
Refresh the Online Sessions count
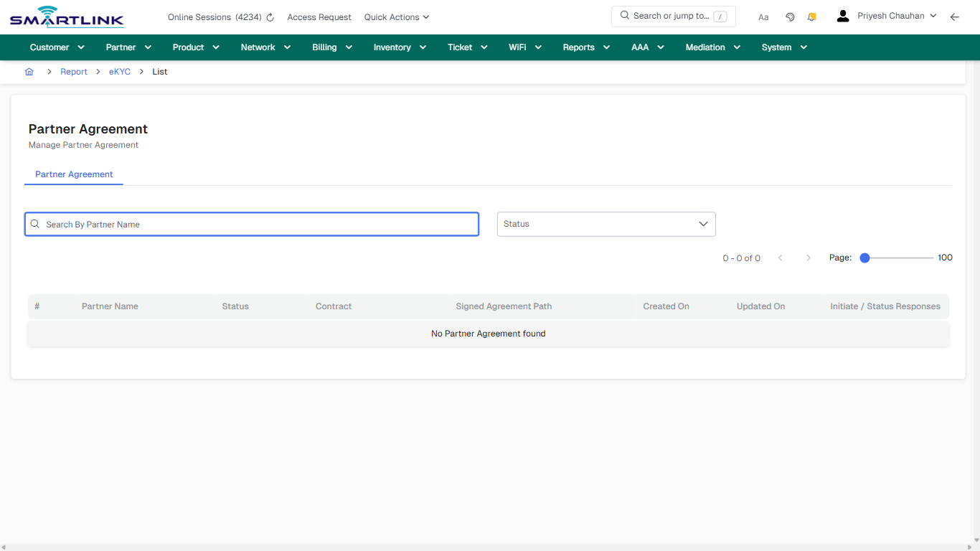[x=270, y=17]
